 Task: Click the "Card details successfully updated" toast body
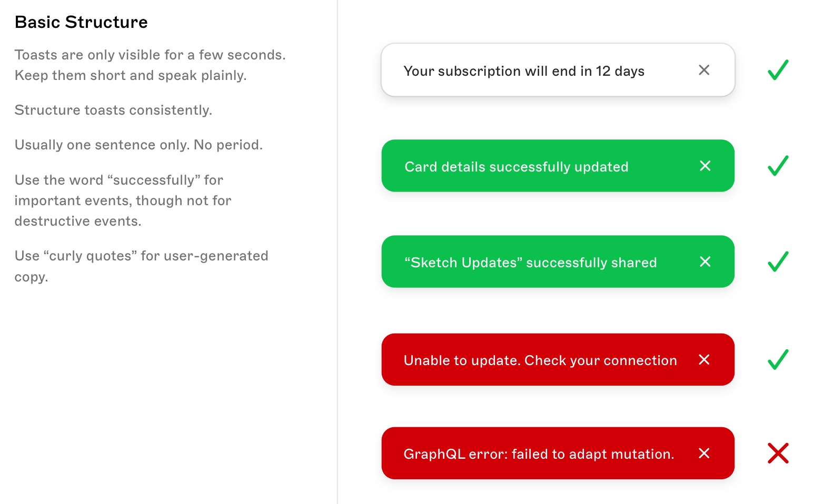(x=516, y=166)
